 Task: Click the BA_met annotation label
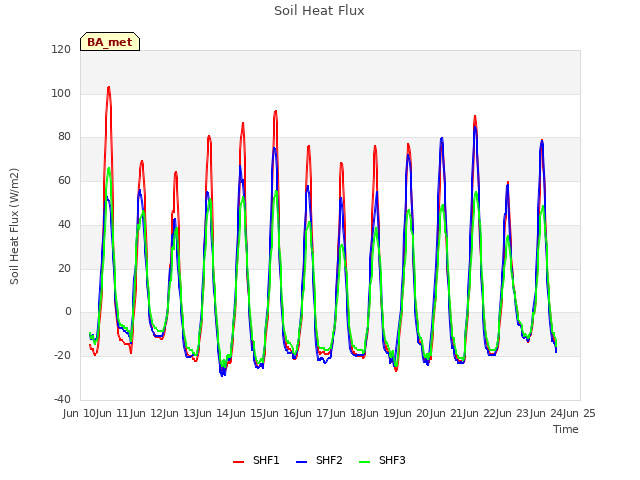coord(110,42)
